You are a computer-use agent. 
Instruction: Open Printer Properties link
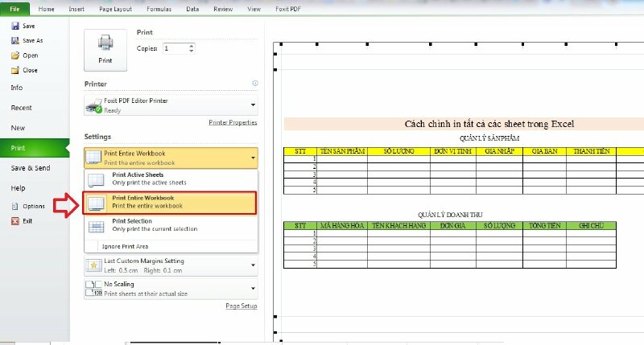233,123
